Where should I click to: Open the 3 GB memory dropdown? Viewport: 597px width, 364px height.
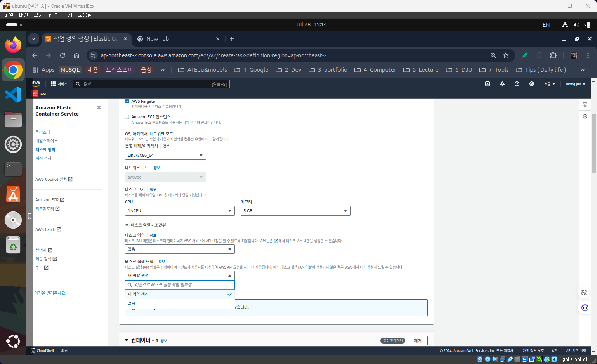tap(295, 211)
